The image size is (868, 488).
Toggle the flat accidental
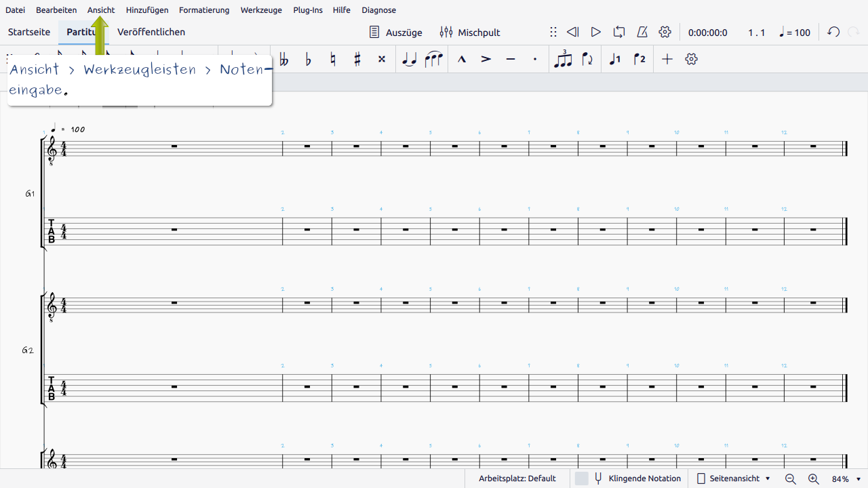tap(308, 60)
